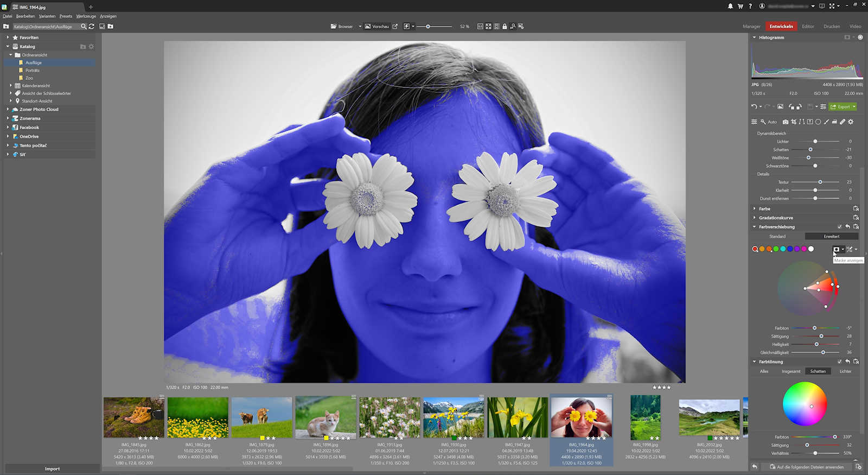The height and width of the screenshot is (475, 868).
Task: Click the Auto enhance magic wand
Action: [x=763, y=122]
